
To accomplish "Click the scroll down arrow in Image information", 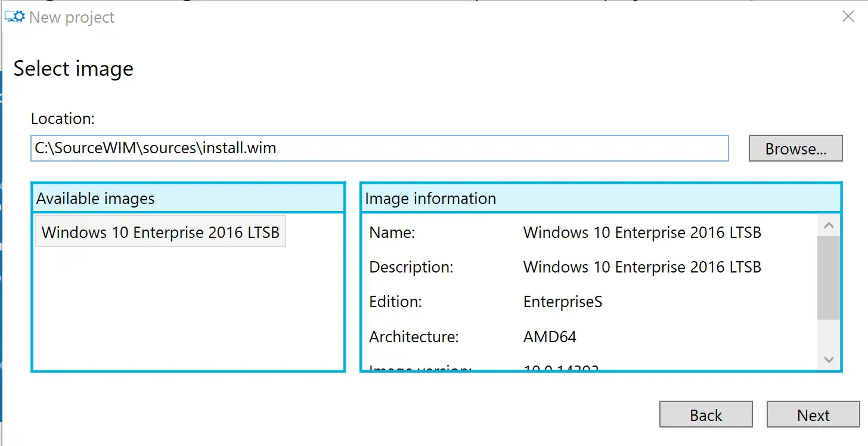I will click(829, 359).
